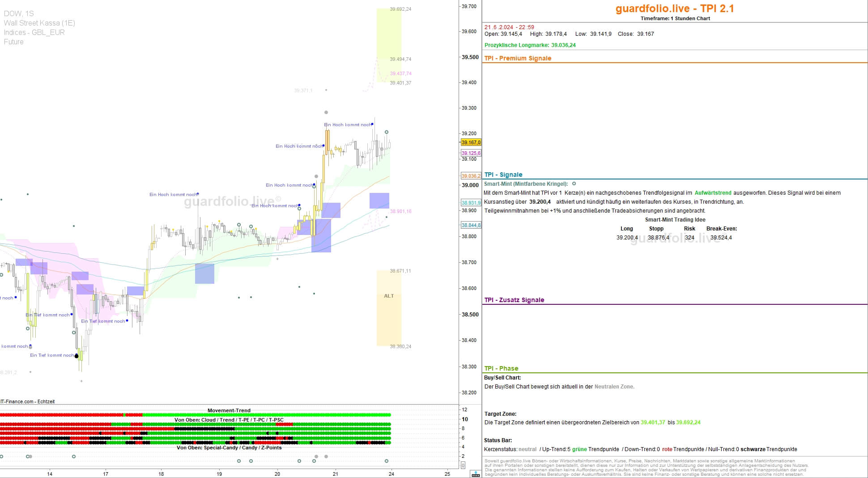The image size is (868, 478).
Task: Click the Timeframe: 1 Stunden Chart subtitle
Action: click(x=675, y=18)
